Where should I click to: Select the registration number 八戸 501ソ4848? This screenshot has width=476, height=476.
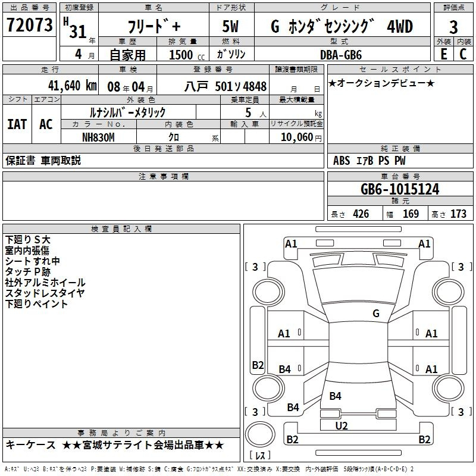point(224,86)
